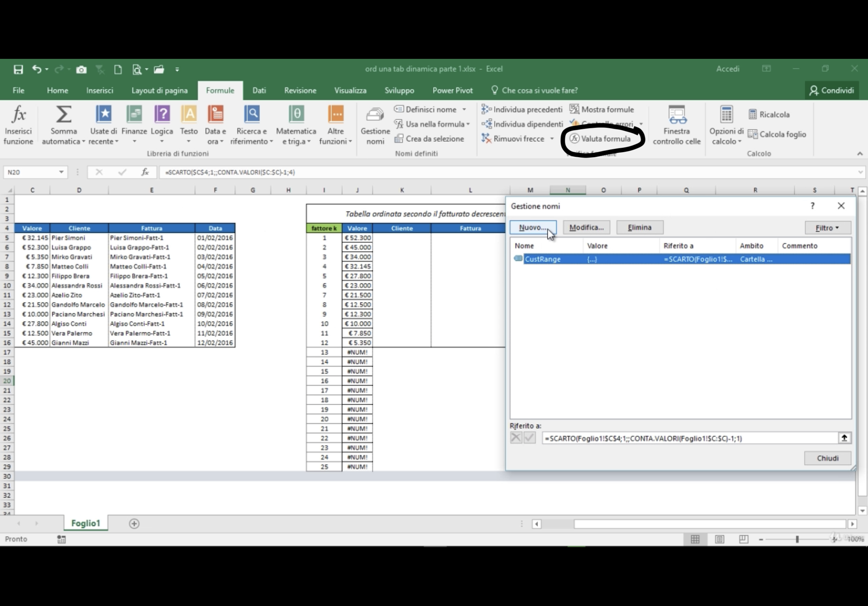The height and width of the screenshot is (606, 868).
Task: Click the Riferito a formula field
Action: (x=690, y=438)
